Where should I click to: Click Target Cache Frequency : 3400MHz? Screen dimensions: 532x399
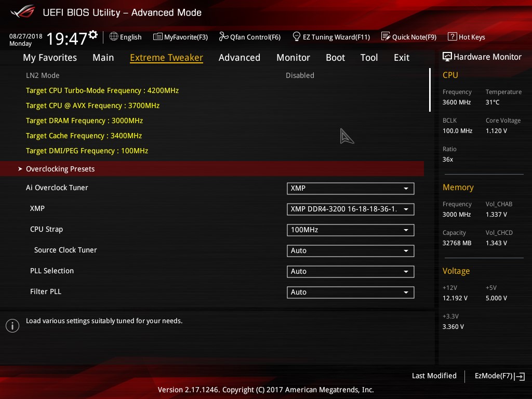[84, 136]
